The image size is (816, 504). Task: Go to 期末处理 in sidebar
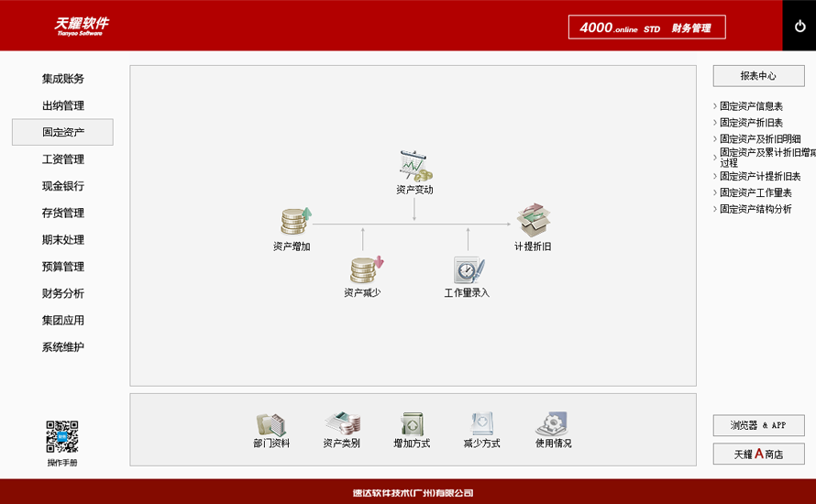tap(63, 240)
